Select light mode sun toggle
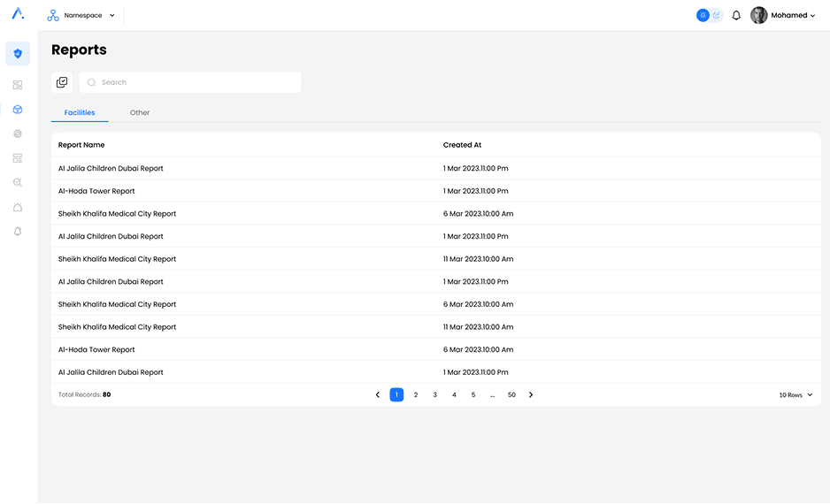Image resolution: width=830 pixels, height=504 pixels. 703,15
